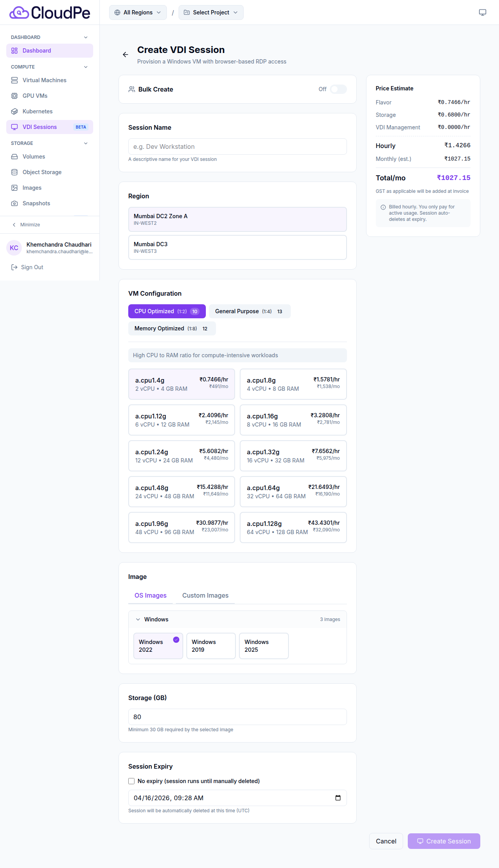Click the Storage (GB) input field
This screenshot has height=868, width=499.
pos(237,717)
